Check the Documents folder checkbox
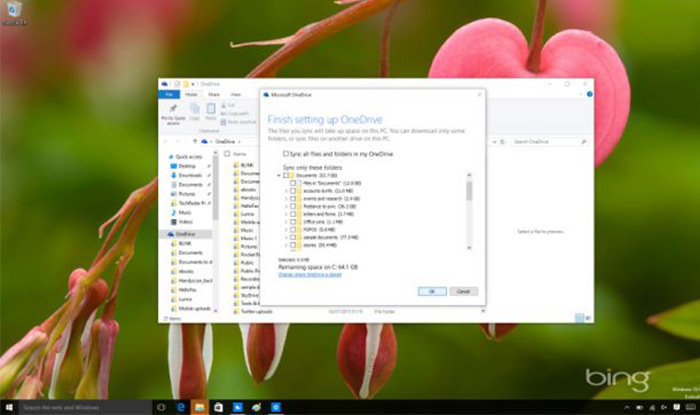Image resolution: width=700 pixels, height=415 pixels. click(x=286, y=175)
